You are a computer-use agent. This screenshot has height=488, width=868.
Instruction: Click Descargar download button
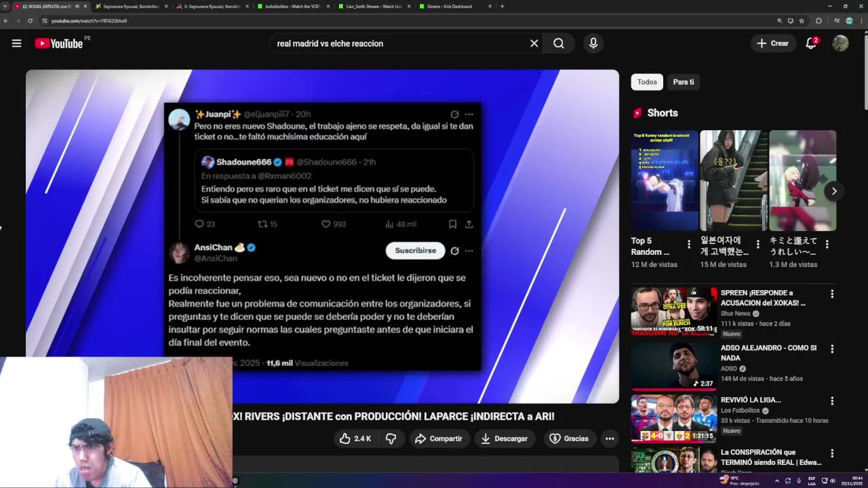tap(505, 439)
